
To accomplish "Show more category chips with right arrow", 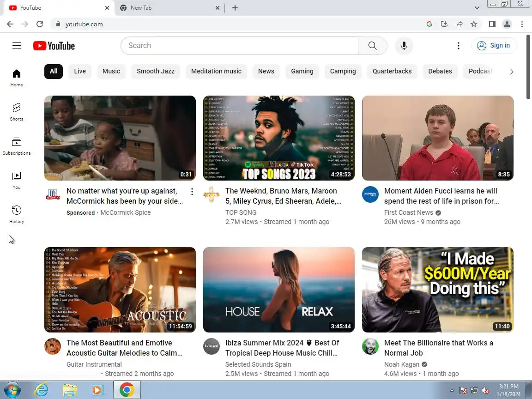I will point(511,72).
